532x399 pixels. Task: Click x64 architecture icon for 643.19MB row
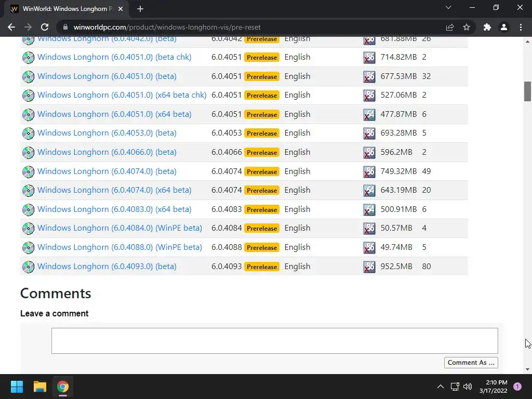click(369, 190)
